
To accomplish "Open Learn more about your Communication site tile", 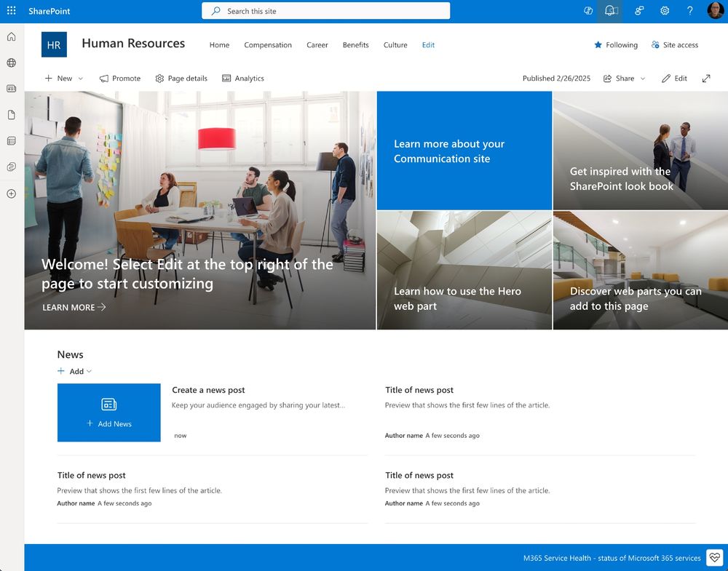I will pos(464,151).
